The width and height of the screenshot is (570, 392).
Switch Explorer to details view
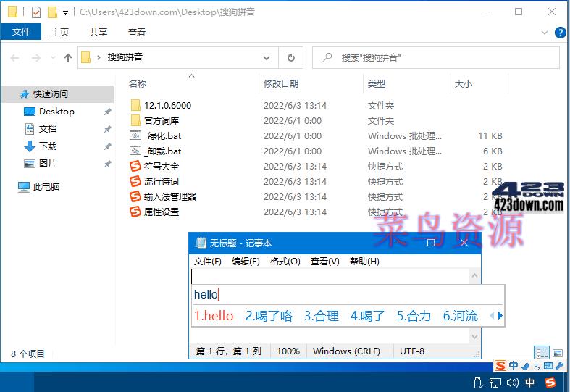[x=542, y=353]
